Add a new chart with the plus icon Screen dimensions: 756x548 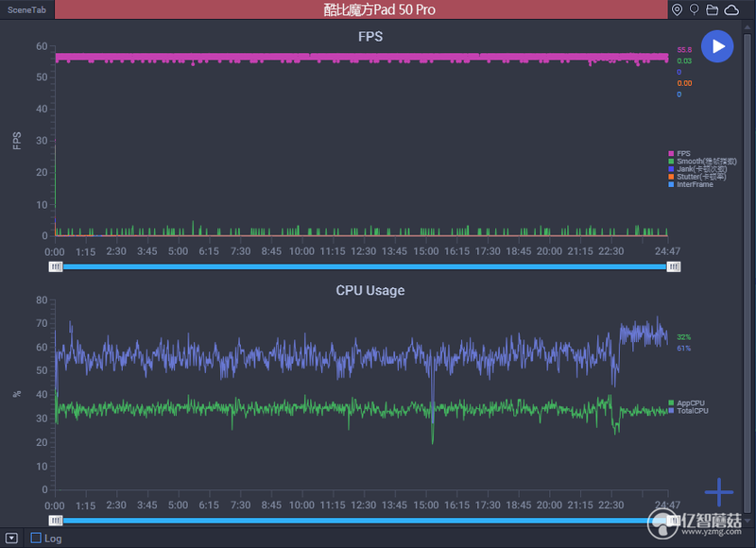[719, 492]
